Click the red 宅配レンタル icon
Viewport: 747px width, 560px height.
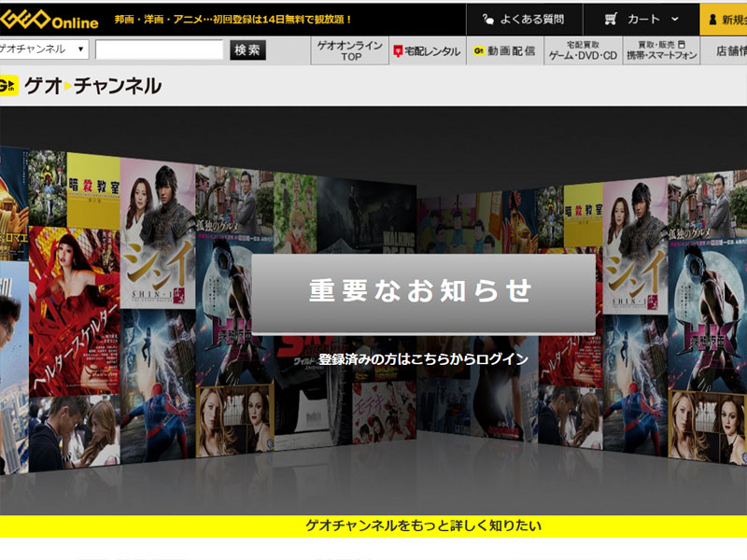(398, 51)
